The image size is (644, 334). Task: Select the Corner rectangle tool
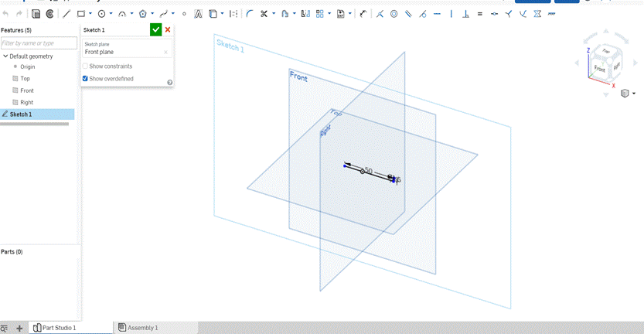tap(81, 14)
